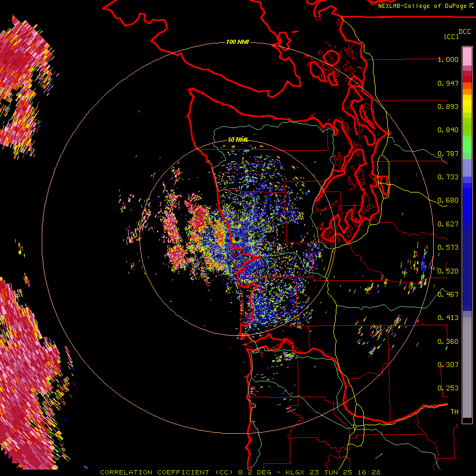Click the 16:28 timestamp text

369,472
